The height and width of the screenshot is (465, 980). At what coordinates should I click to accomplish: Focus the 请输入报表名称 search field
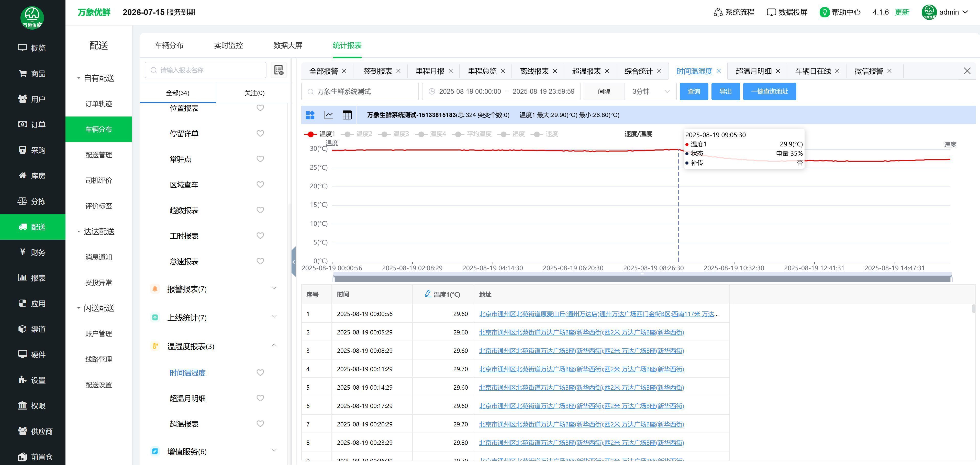[205, 70]
